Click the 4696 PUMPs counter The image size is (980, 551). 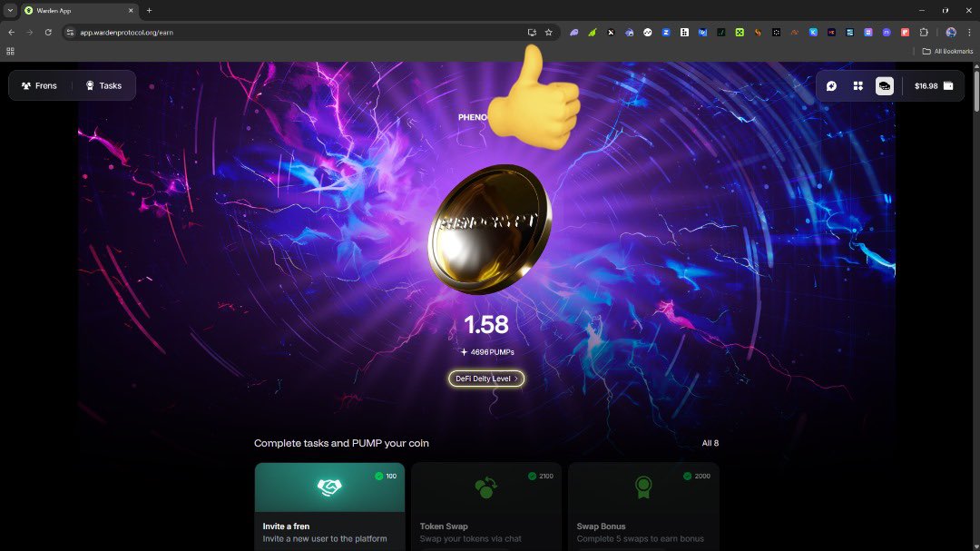(x=487, y=352)
